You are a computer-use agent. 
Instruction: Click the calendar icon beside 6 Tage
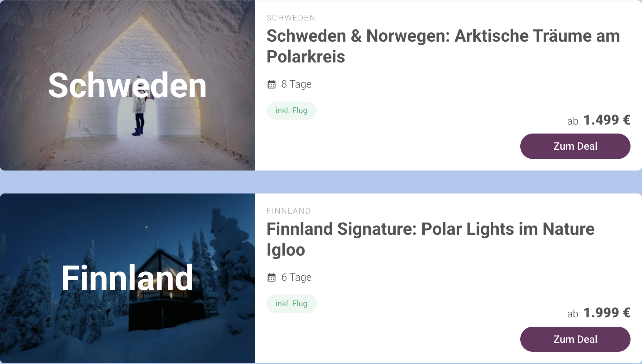click(272, 277)
